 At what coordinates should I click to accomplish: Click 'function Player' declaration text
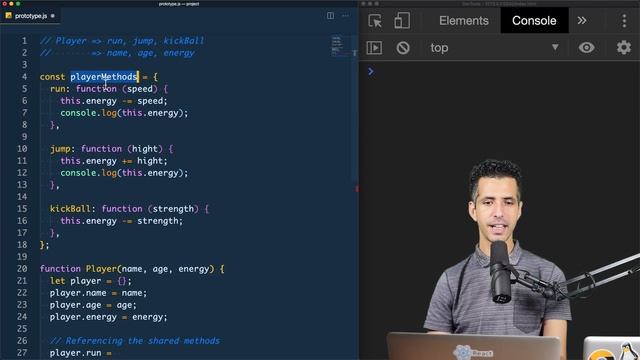click(x=78, y=269)
